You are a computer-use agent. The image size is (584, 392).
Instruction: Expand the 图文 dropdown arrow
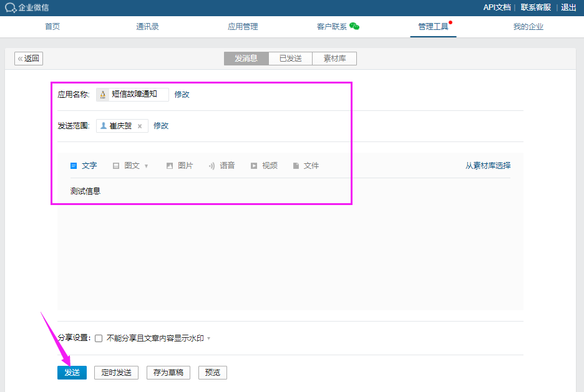coord(146,166)
